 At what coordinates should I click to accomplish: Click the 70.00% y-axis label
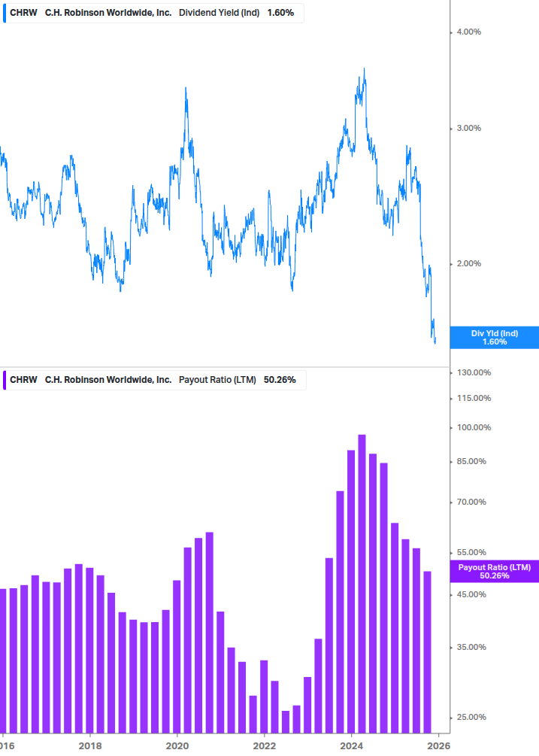(x=471, y=502)
